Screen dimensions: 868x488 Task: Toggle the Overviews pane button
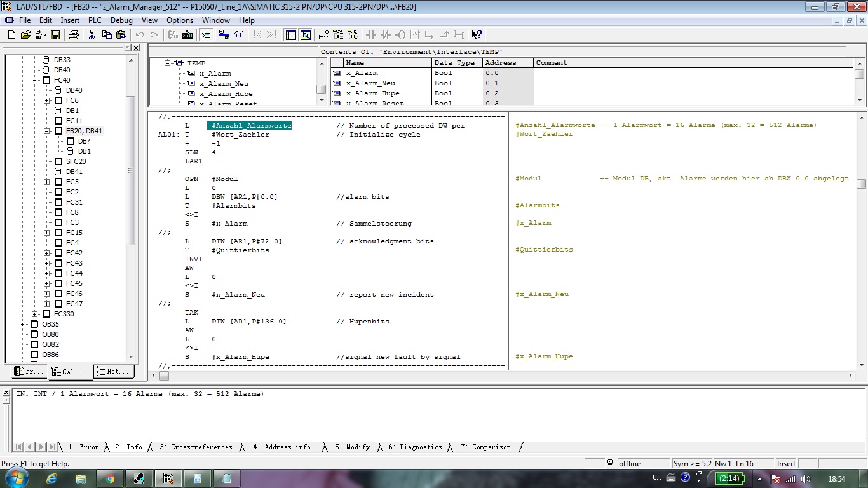click(x=290, y=35)
